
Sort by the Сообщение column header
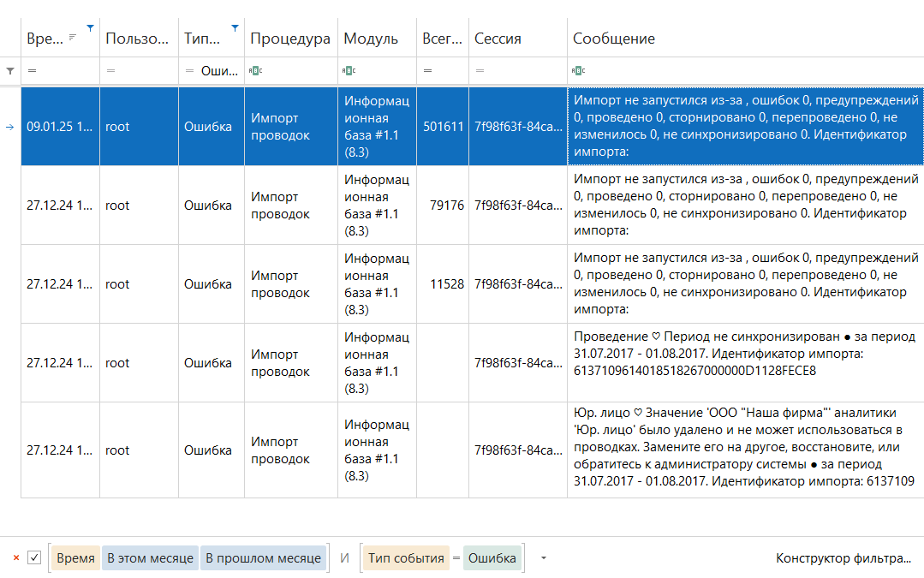(614, 39)
